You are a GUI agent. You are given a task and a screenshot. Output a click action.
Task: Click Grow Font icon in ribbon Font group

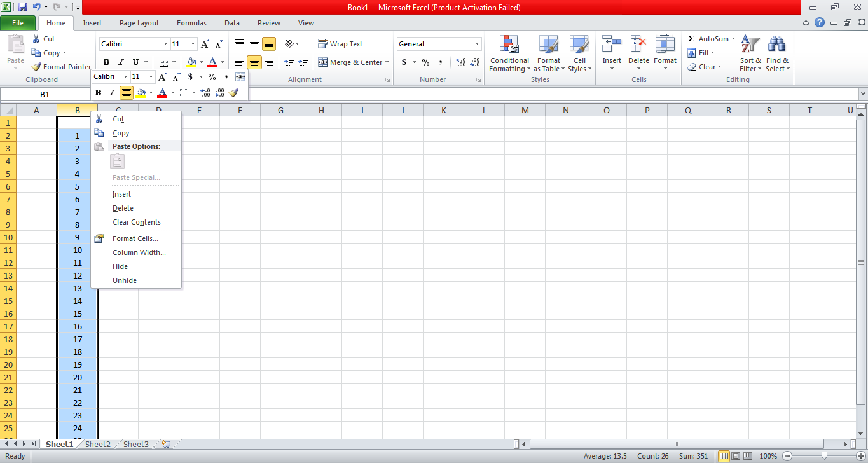(205, 44)
